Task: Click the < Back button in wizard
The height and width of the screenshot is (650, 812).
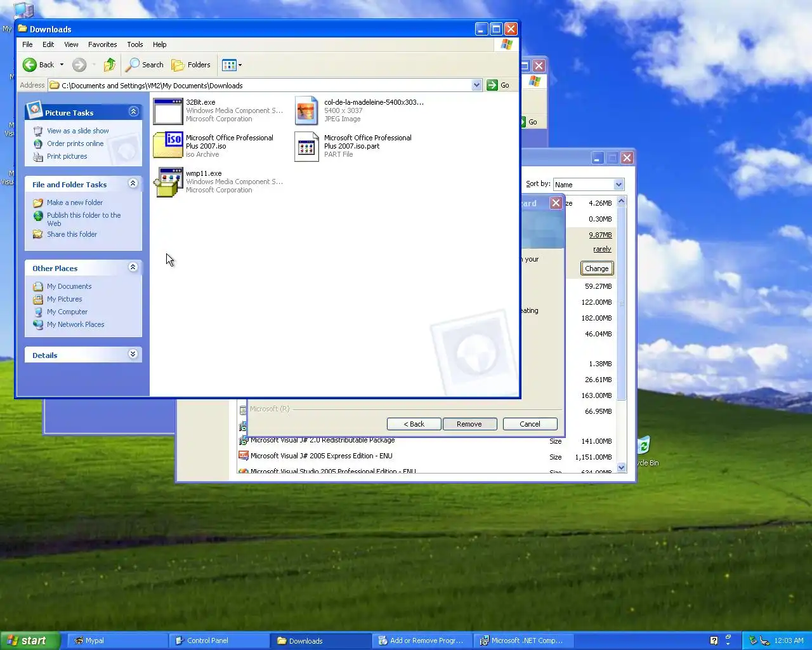Action: (414, 424)
